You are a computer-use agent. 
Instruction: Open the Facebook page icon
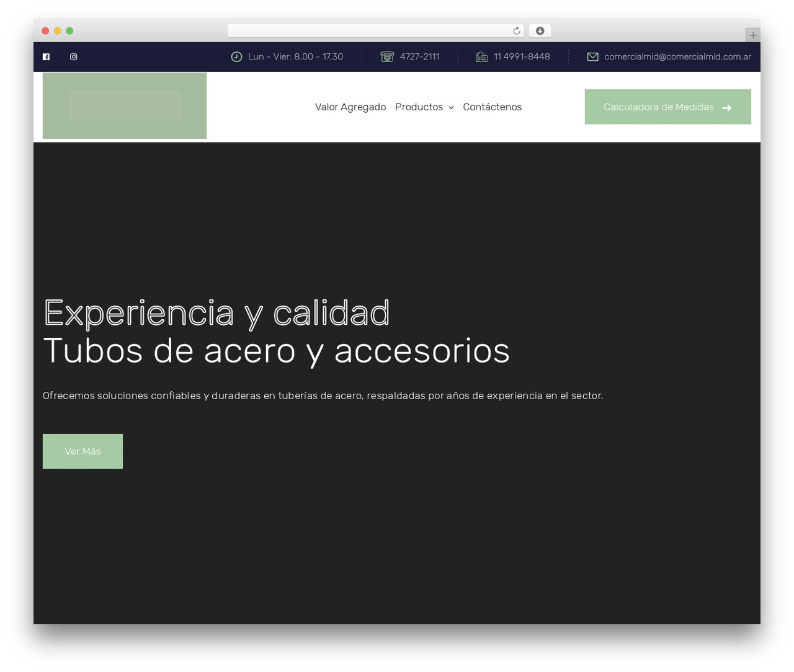coord(46,57)
